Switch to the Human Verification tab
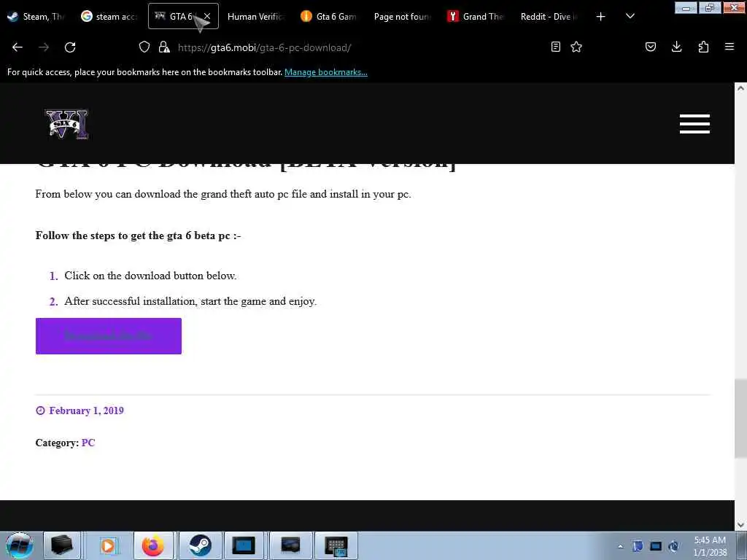Screen dimensions: 747x560 (x=255, y=16)
